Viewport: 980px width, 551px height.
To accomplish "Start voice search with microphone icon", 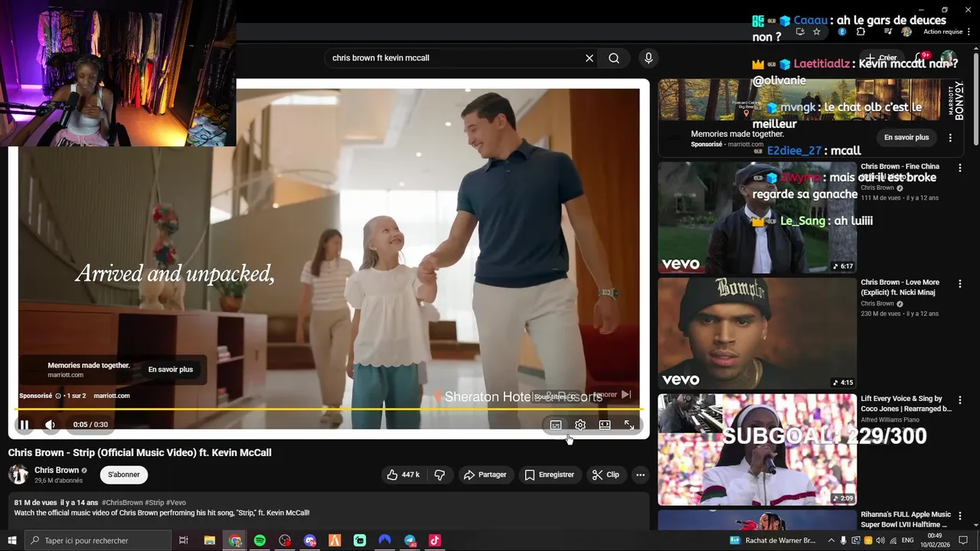I will tap(648, 58).
